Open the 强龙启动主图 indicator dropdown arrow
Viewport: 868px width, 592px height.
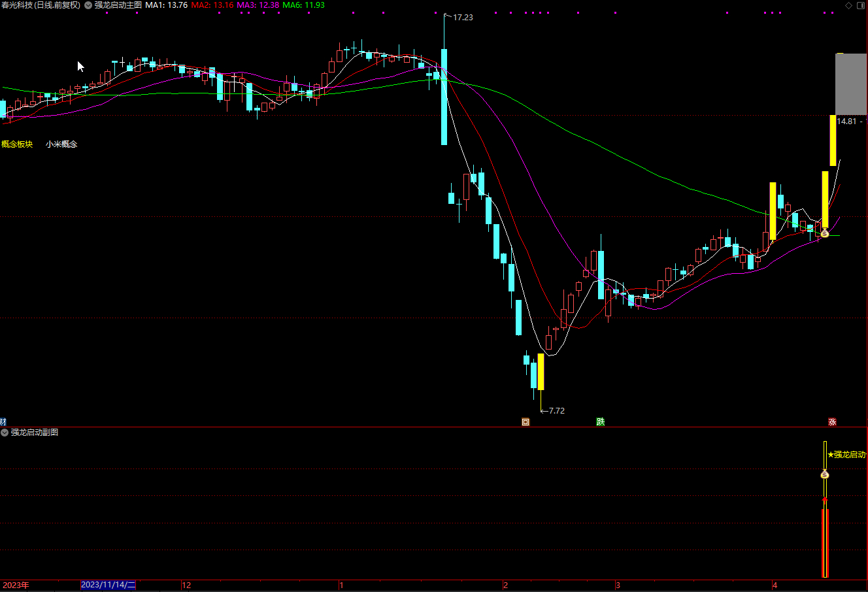pyautogui.click(x=88, y=5)
